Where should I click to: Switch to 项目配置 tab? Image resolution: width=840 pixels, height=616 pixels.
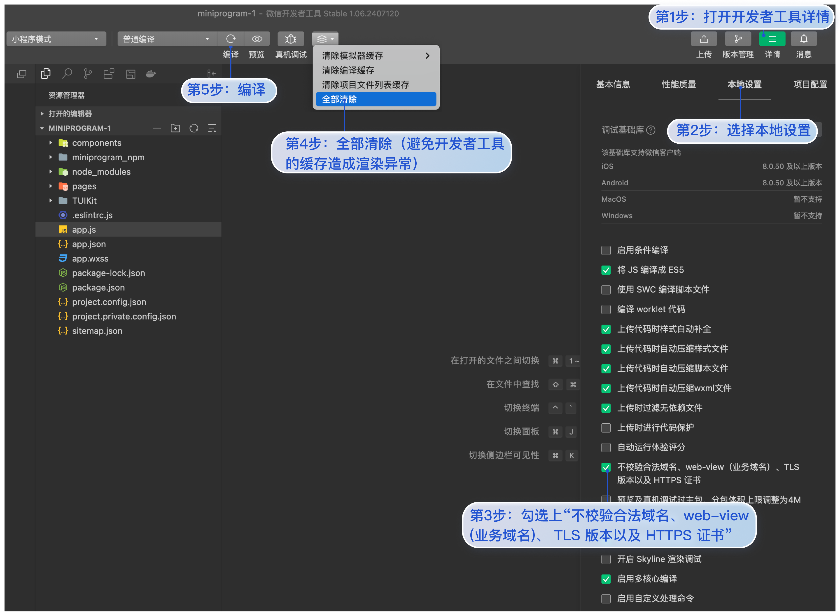tap(810, 84)
